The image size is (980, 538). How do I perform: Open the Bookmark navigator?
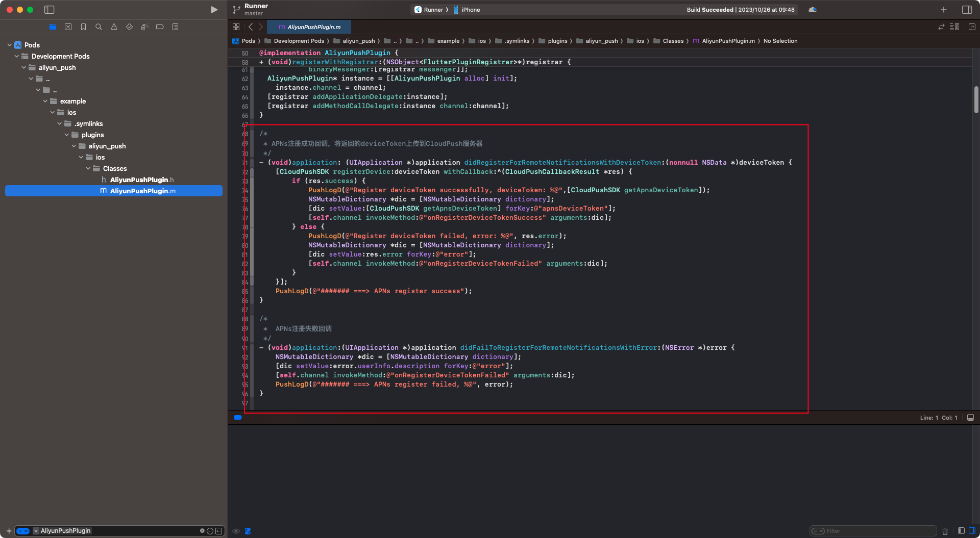click(83, 27)
